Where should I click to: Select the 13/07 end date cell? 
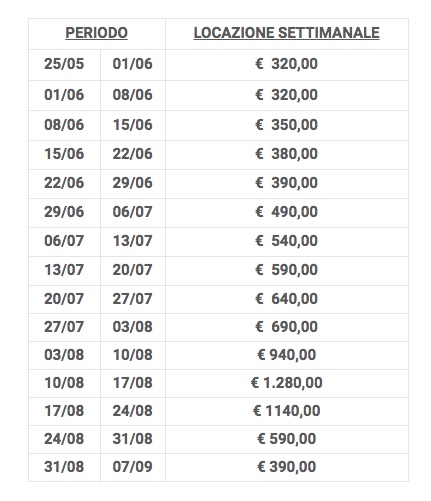coord(132,241)
